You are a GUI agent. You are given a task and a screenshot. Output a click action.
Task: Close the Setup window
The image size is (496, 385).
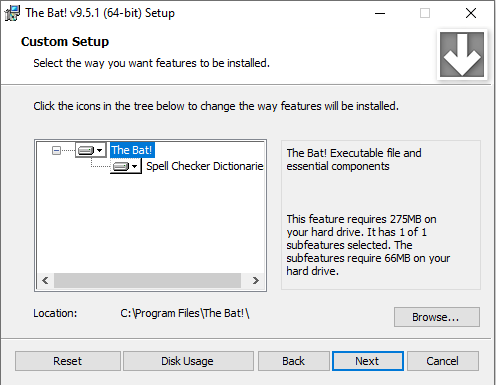[471, 13]
